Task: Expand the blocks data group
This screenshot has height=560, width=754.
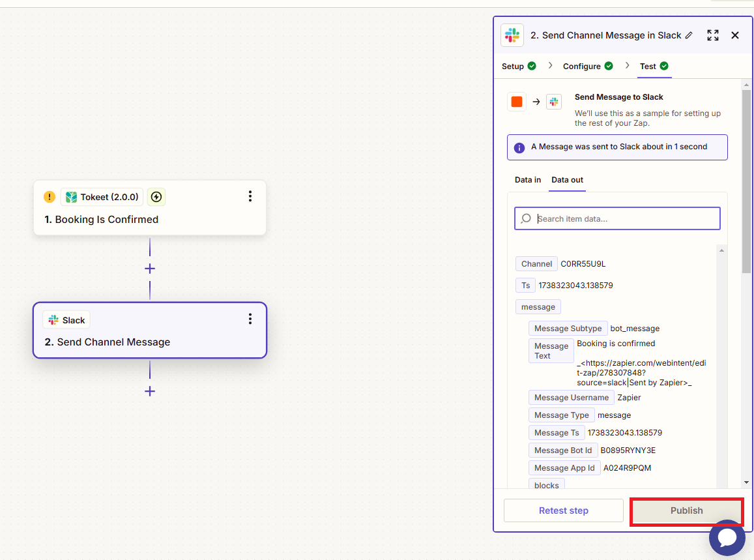Action: [546, 485]
